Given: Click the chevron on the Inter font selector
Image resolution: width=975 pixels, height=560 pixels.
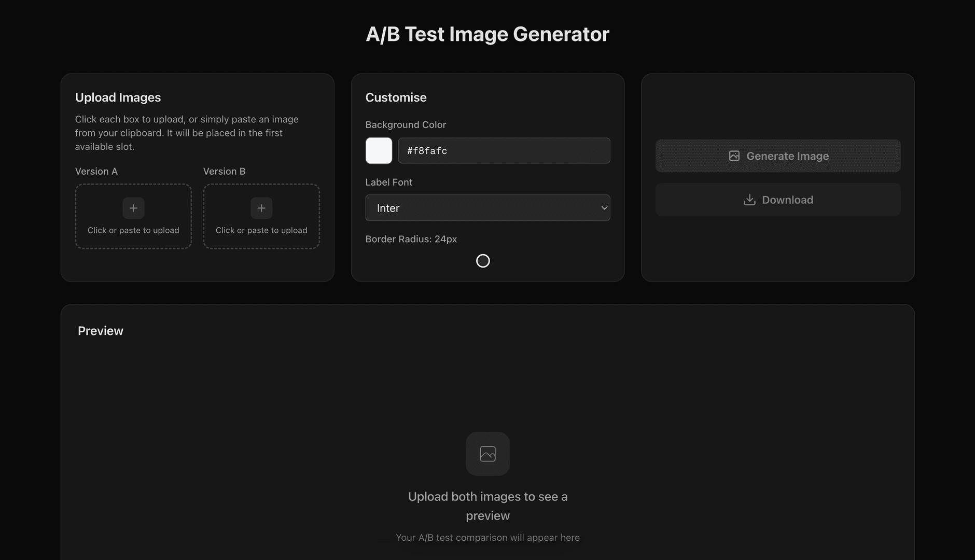Looking at the screenshot, I should (x=604, y=207).
